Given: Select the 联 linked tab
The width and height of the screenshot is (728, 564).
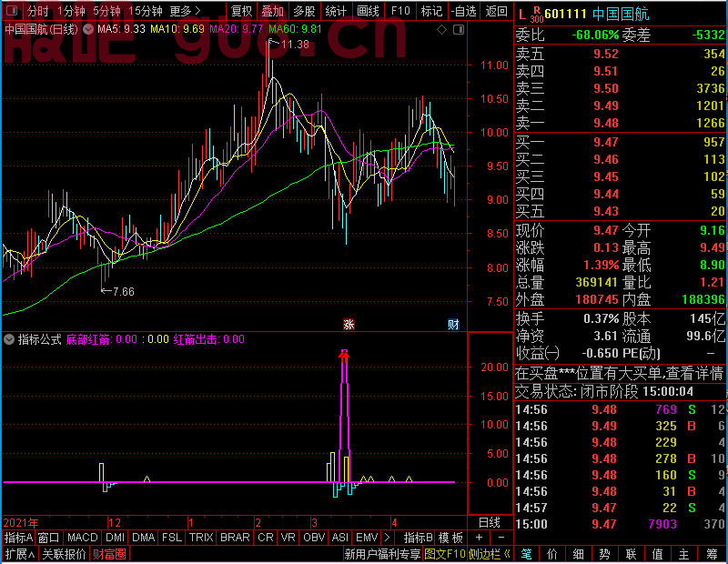Looking at the screenshot, I should click(x=631, y=554).
